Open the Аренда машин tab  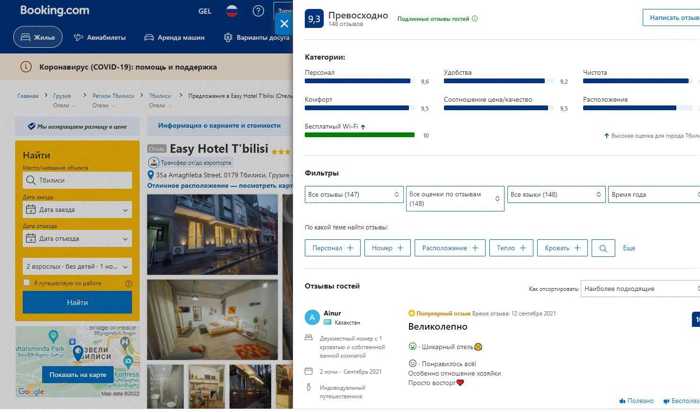175,37
